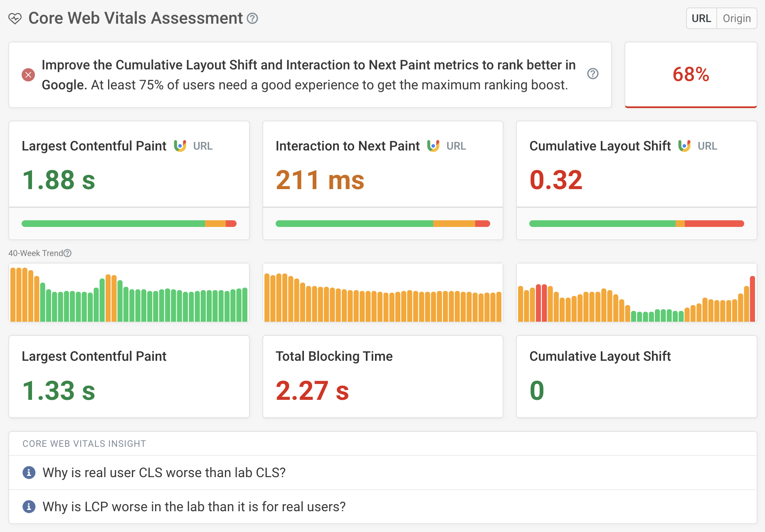Screen dimensions: 765x532
Task: Expand 'Why is LCP worse in the lab' insight
Action: tap(194, 507)
